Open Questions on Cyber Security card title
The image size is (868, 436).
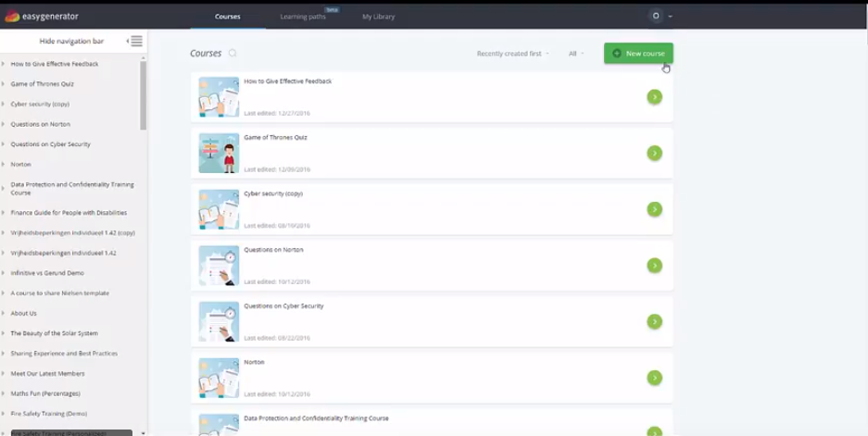click(283, 306)
